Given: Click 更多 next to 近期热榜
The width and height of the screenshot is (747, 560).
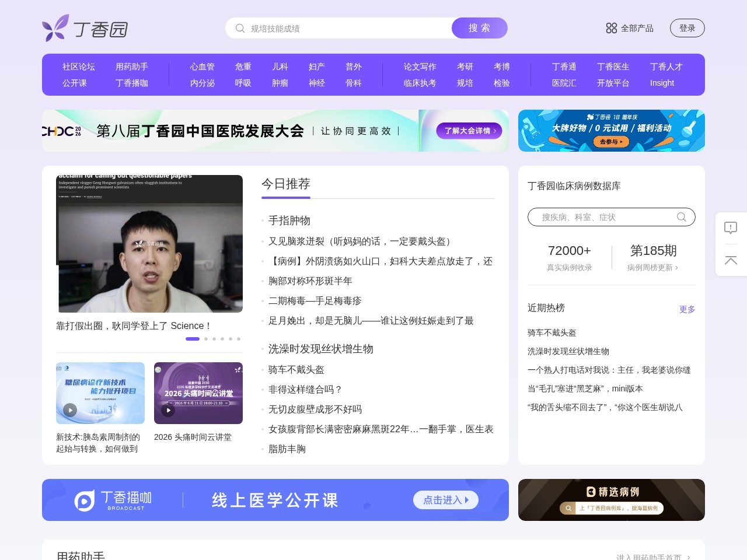Looking at the screenshot, I should [x=687, y=309].
